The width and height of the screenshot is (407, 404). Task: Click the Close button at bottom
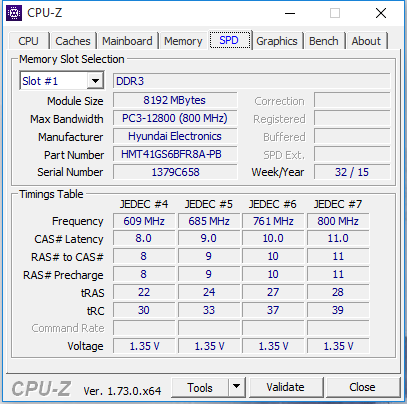tap(362, 387)
